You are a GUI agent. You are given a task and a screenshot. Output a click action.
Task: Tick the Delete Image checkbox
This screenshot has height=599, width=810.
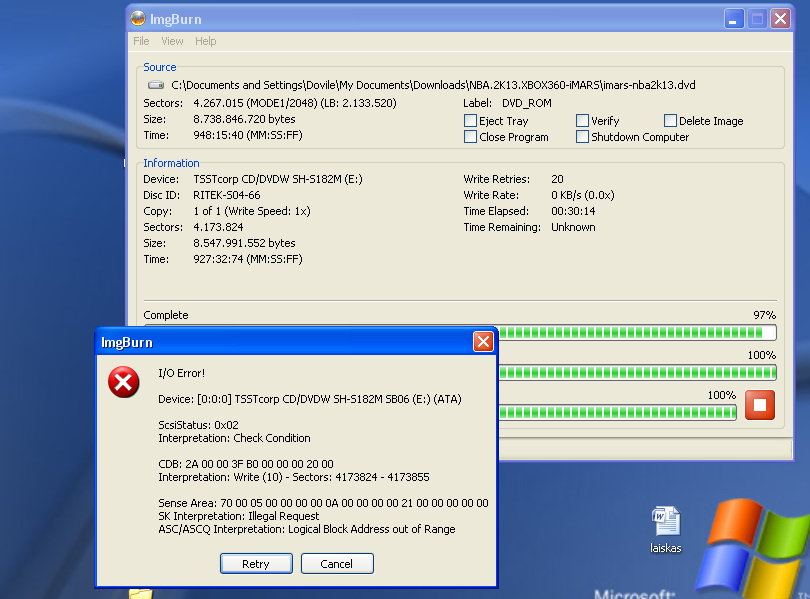coord(670,120)
